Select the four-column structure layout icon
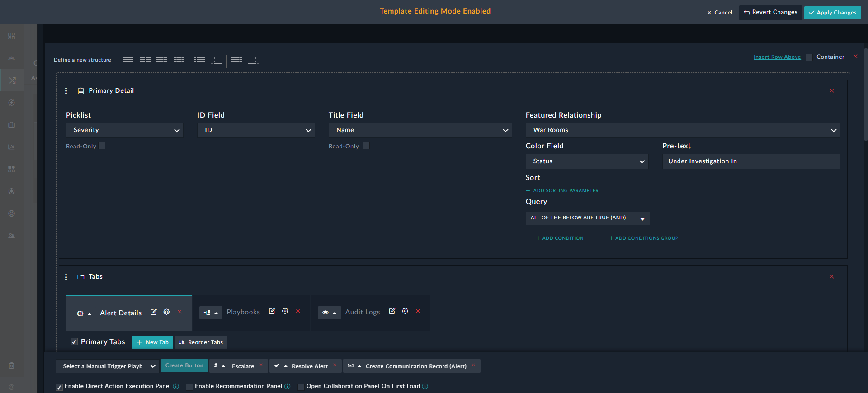The image size is (868, 393). point(179,60)
